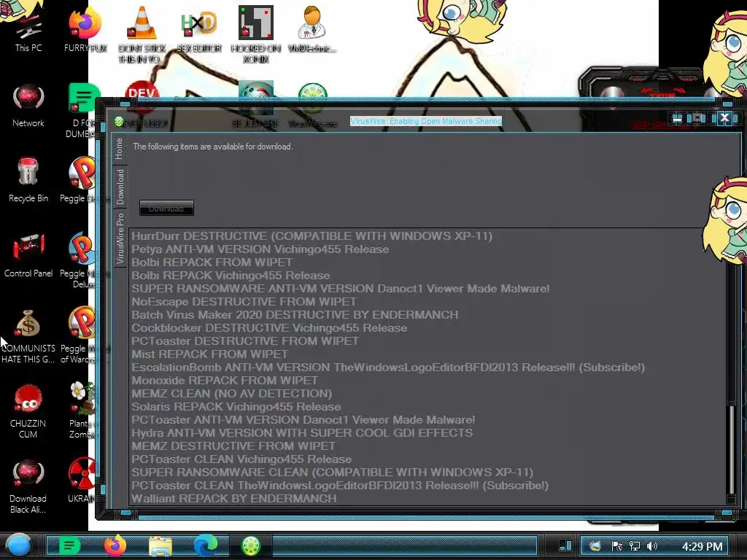747x560 pixels.
Task: Click the taskbar clock showing 4:29 PM
Action: (x=703, y=546)
